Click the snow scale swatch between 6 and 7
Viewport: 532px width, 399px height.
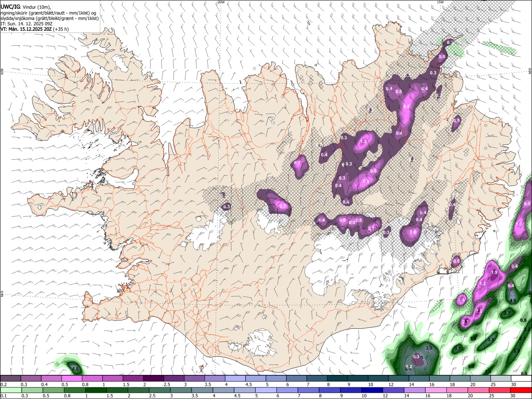coord(297,379)
